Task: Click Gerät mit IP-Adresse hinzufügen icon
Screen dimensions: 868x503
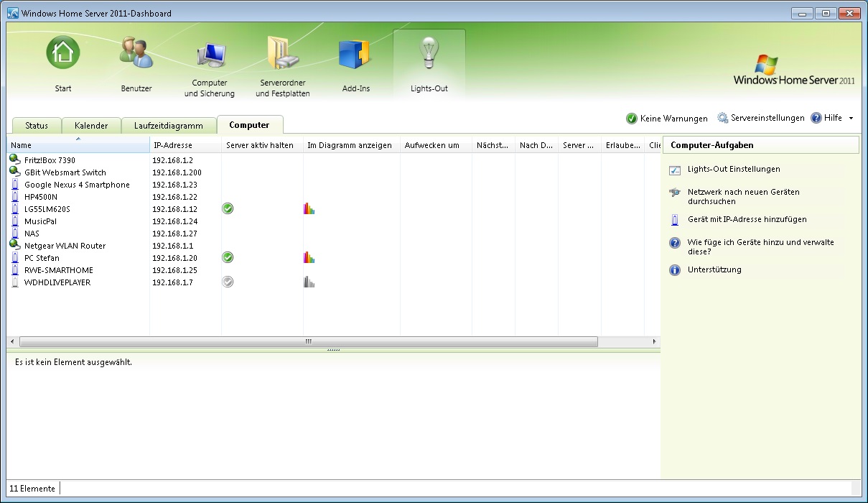Action: pyautogui.click(x=674, y=220)
